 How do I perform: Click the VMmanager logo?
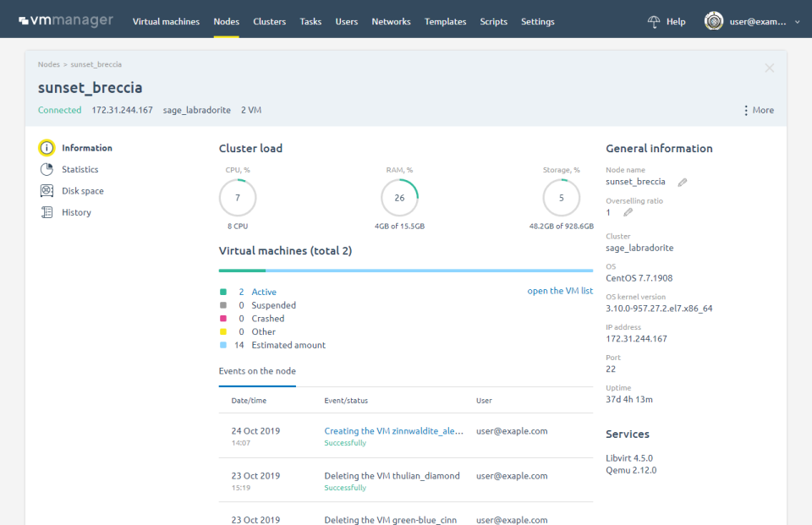point(66,20)
